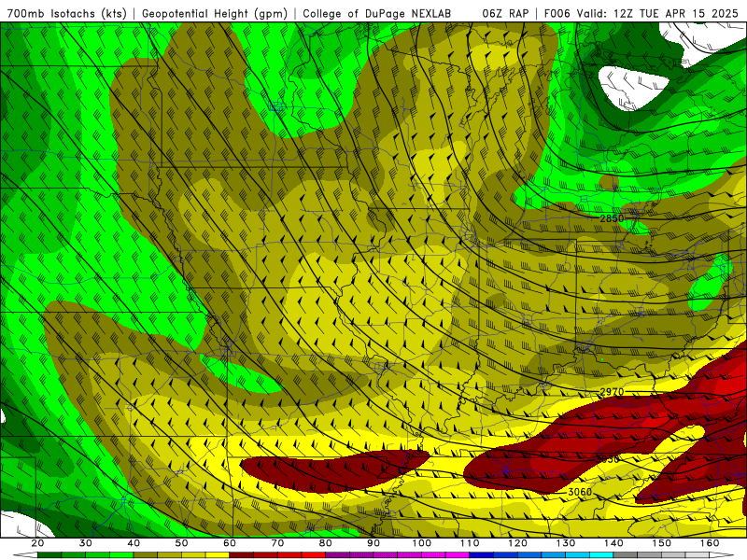Click the 2850 height contour label
This screenshot has height=560, width=747.
coord(612,218)
